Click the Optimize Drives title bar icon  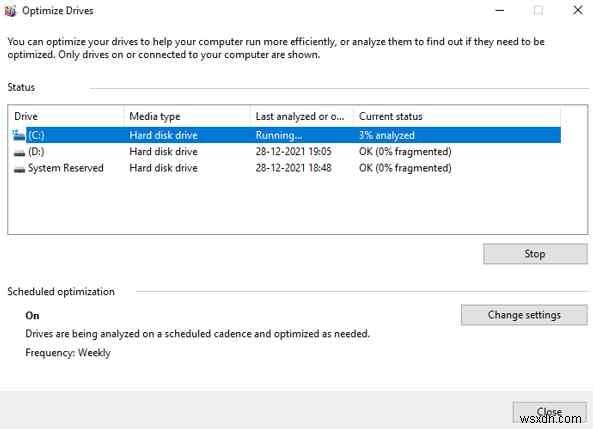10,11
